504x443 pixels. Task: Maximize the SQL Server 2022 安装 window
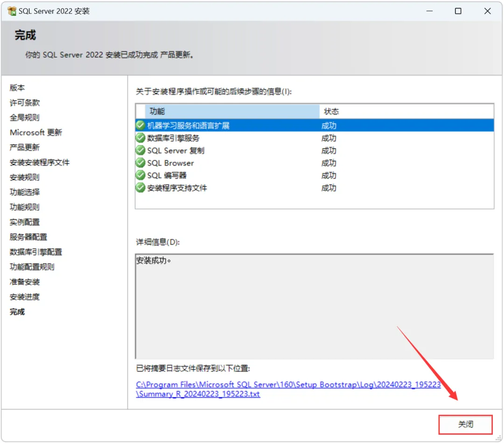click(458, 11)
